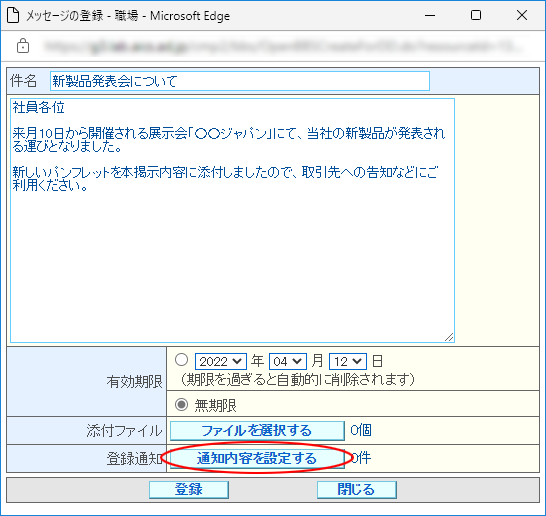Click the page document icon in title bar
546x516 pixels.
click(x=13, y=15)
